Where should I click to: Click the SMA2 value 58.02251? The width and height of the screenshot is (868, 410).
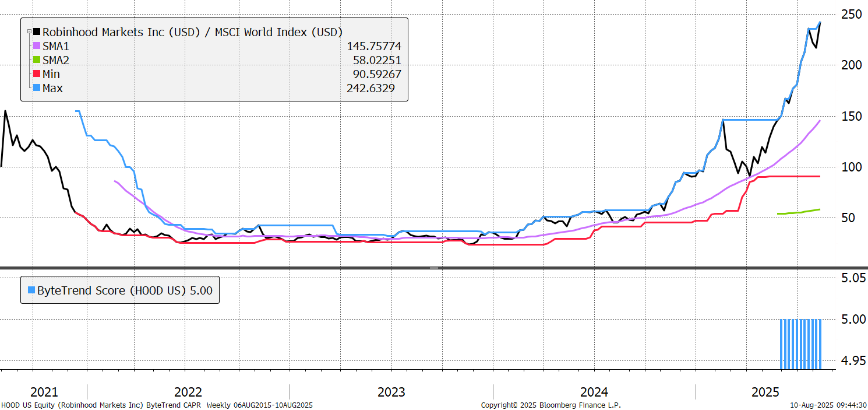click(377, 60)
